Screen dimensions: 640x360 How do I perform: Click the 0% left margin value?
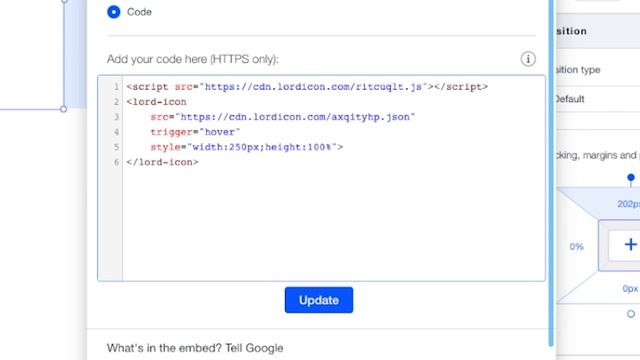pos(576,247)
